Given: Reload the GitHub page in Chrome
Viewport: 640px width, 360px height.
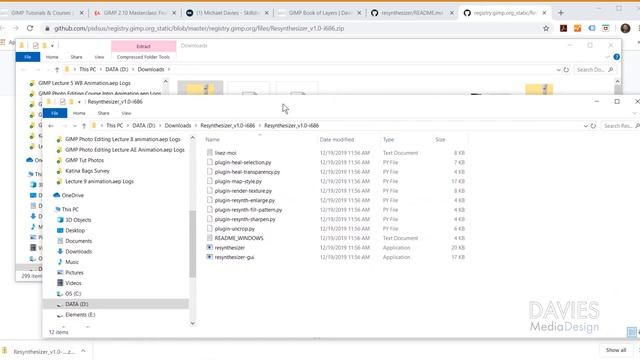Looking at the screenshot, I should [x=30, y=28].
